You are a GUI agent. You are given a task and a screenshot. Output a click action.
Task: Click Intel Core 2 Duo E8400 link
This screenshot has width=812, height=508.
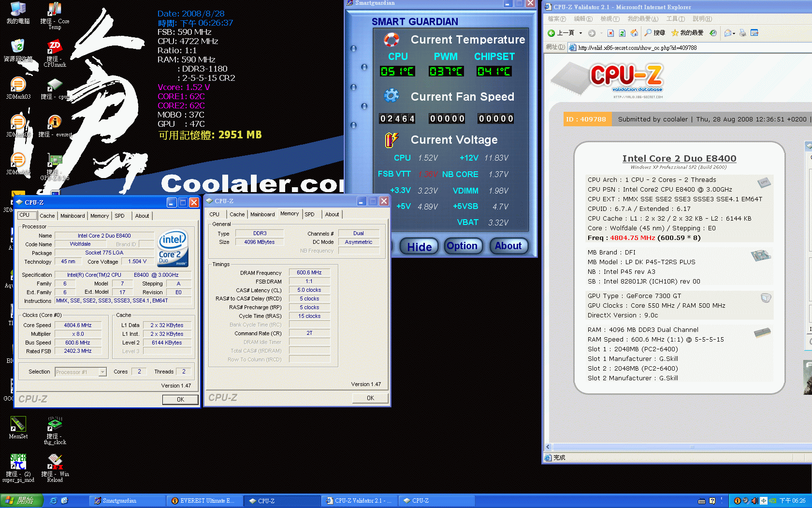point(679,158)
